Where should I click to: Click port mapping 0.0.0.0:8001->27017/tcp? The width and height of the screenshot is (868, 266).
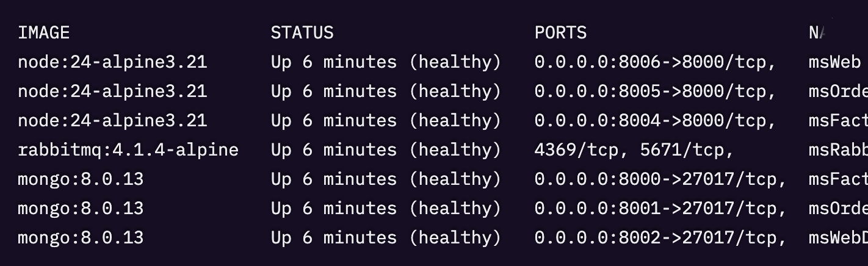click(660, 208)
